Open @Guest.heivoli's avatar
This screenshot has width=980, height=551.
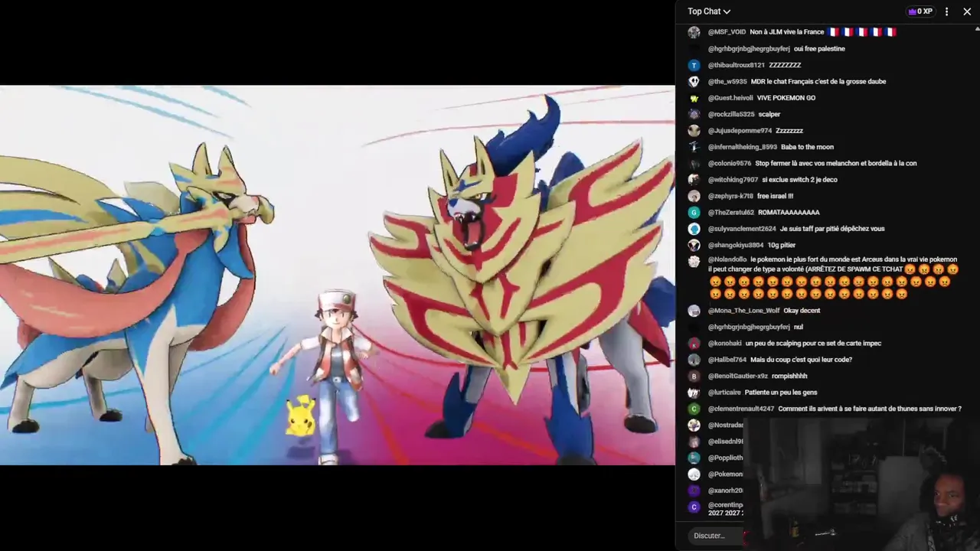[x=694, y=98]
